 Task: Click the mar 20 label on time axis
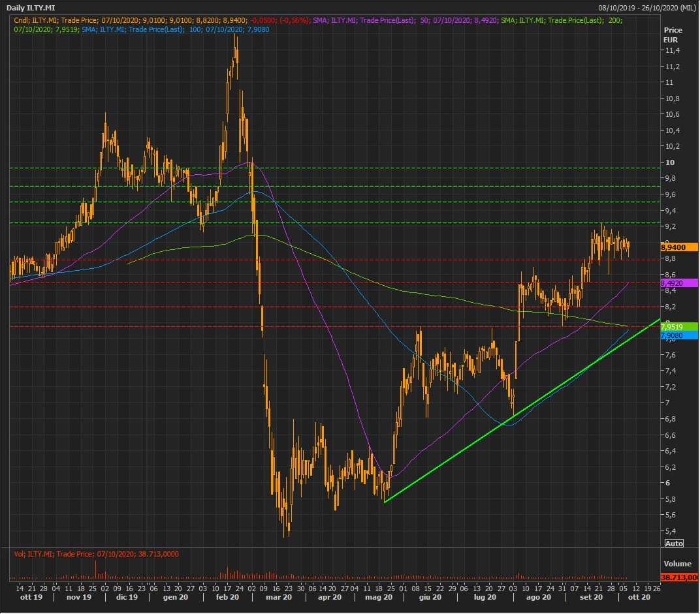tap(278, 597)
